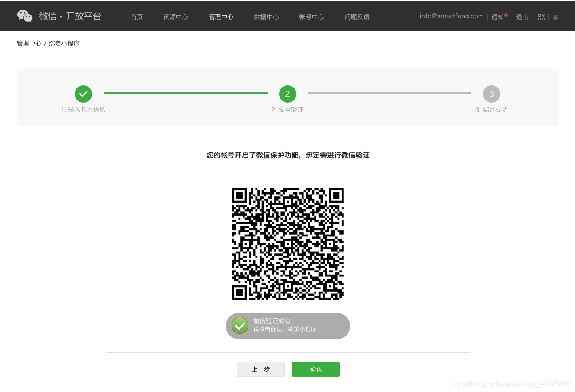Open the QR code icon in top bar
The width and height of the screenshot is (575, 392).
(x=541, y=17)
